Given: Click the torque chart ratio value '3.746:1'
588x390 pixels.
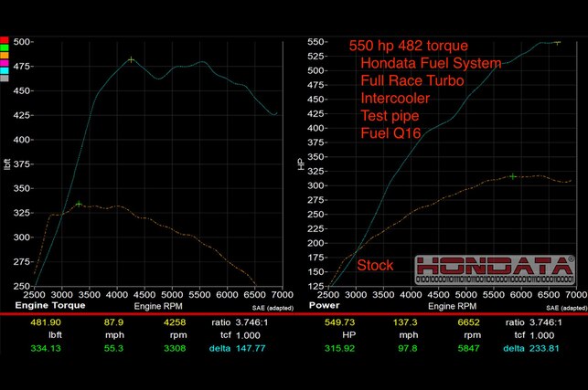Looking at the screenshot, I should [x=251, y=322].
